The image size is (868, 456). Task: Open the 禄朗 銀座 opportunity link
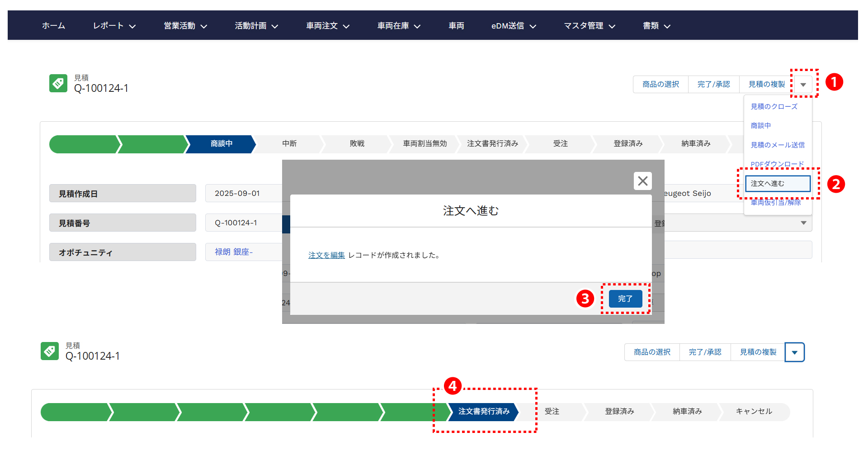[x=233, y=252]
